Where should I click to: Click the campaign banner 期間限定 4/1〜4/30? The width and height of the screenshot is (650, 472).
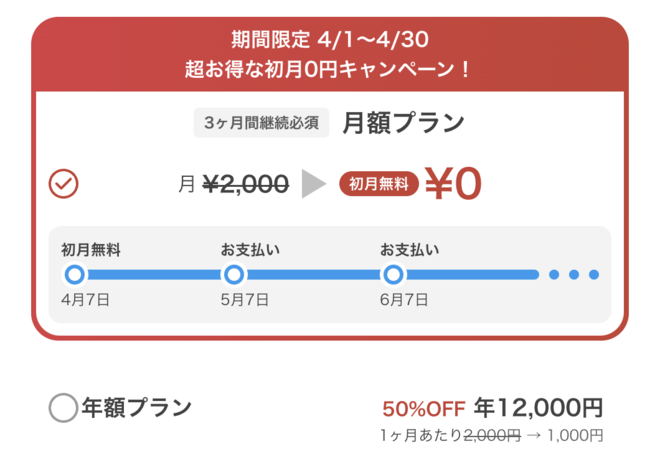tap(330, 40)
